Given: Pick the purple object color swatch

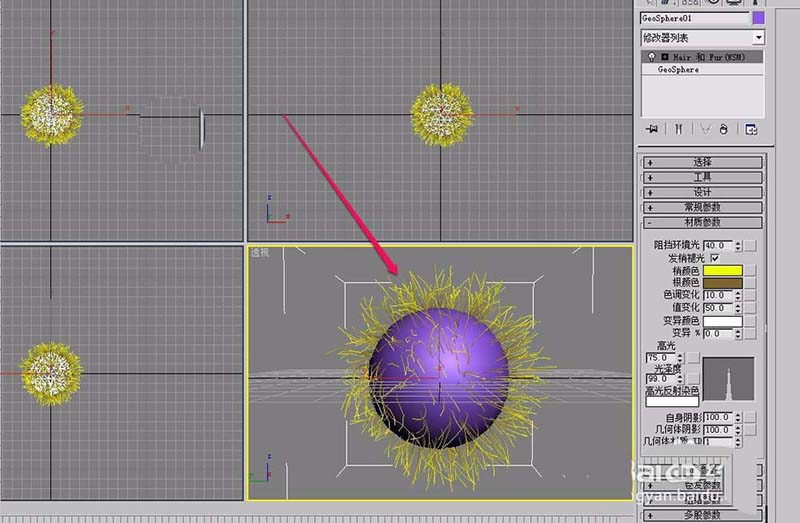Looking at the screenshot, I should (759, 18).
